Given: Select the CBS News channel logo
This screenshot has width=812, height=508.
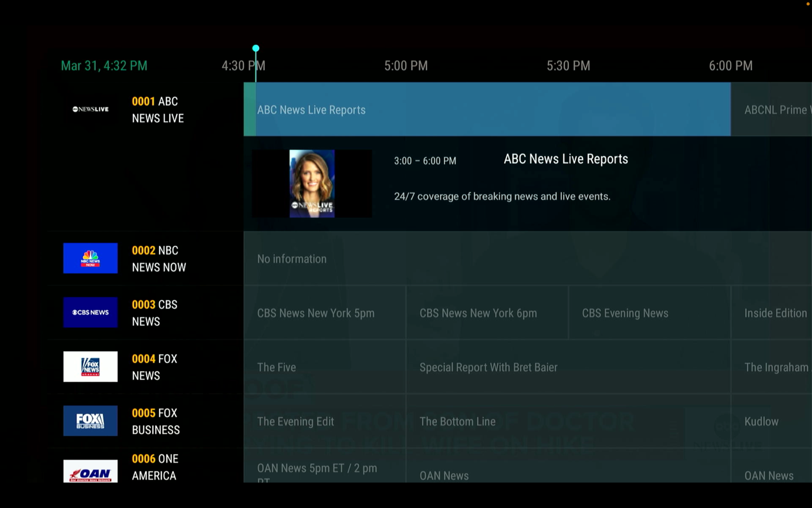Looking at the screenshot, I should [90, 312].
